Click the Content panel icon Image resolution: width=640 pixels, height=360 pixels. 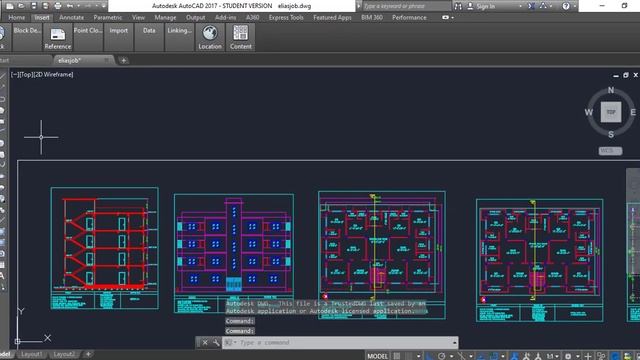pos(240,33)
